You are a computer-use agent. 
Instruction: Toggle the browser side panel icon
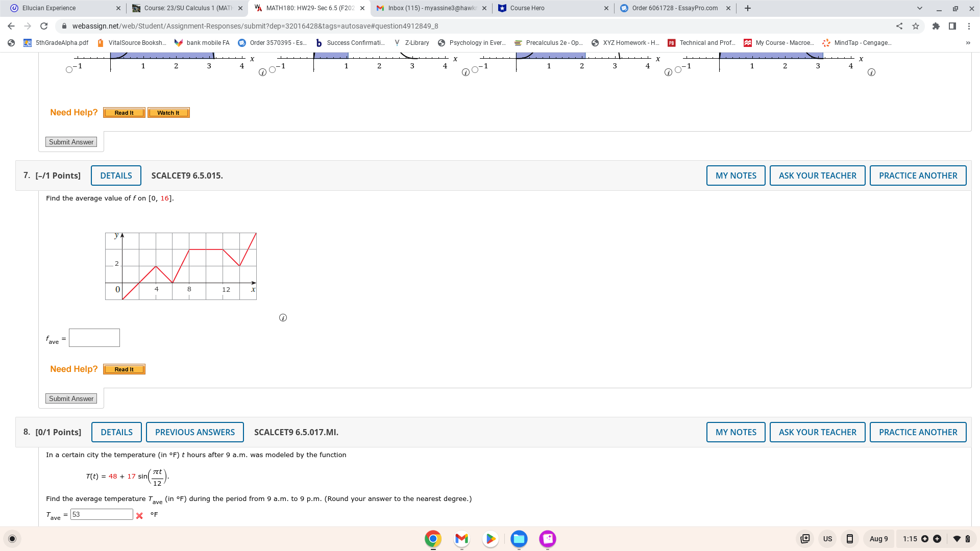(x=952, y=26)
